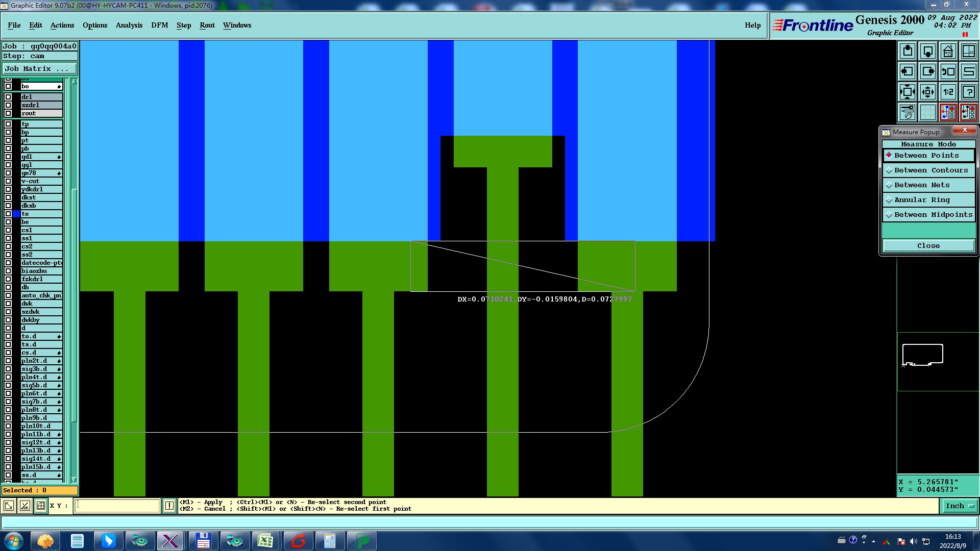Click the blue color swatch of layer te
Image resolution: width=980 pixels, height=551 pixels.
pos(16,214)
